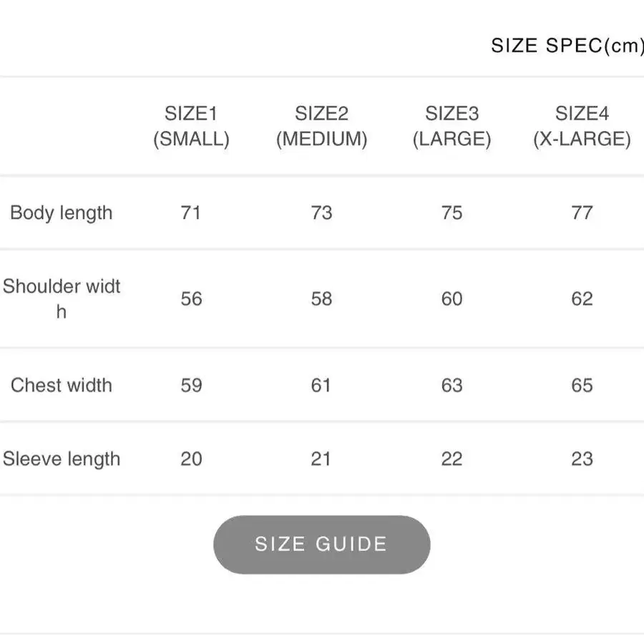This screenshot has width=644, height=644.
Task: Click body length value 77
Action: click(582, 213)
